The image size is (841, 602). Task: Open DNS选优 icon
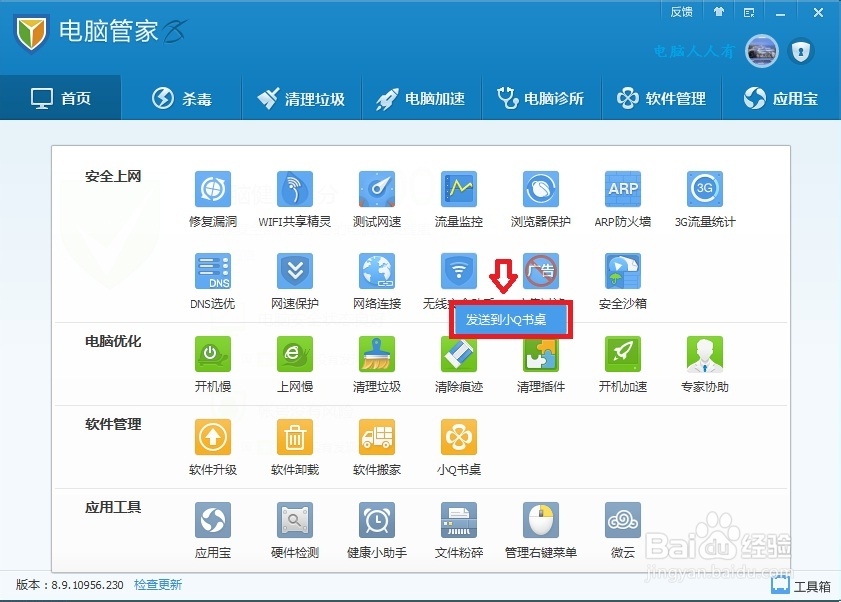click(213, 271)
